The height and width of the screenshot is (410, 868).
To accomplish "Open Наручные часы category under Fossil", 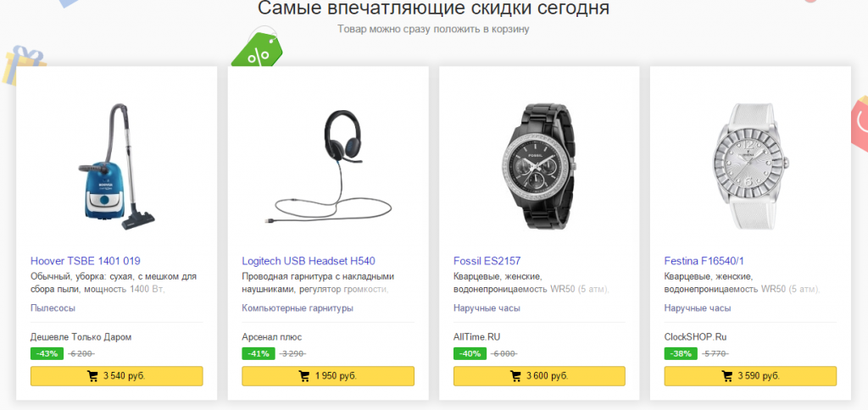I will [x=487, y=308].
